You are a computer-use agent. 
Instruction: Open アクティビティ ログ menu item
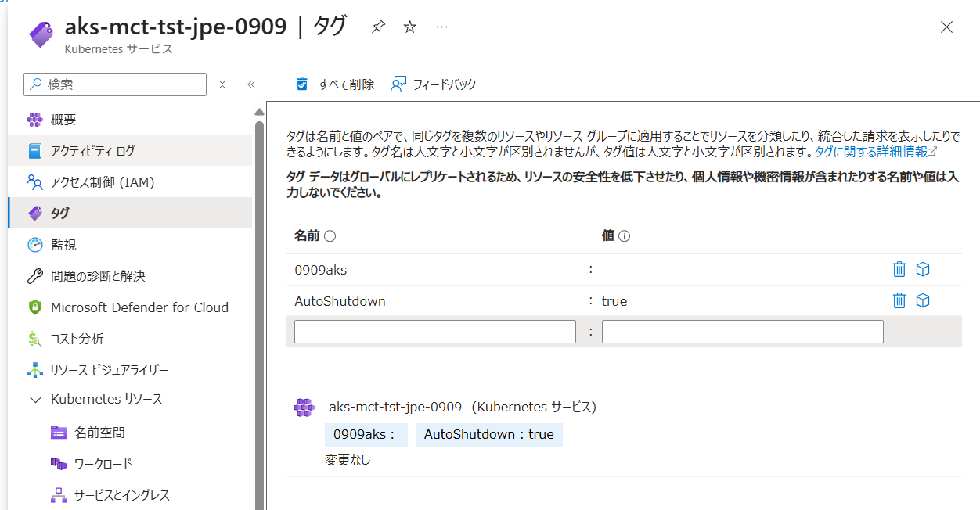pyautogui.click(x=130, y=151)
